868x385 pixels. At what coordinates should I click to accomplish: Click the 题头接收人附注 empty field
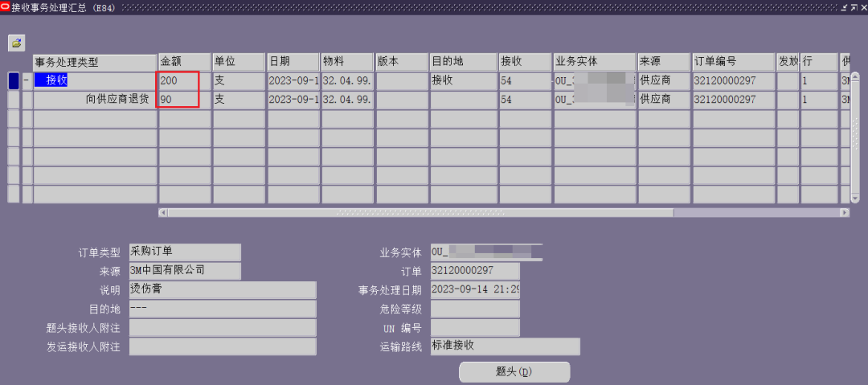tap(223, 327)
